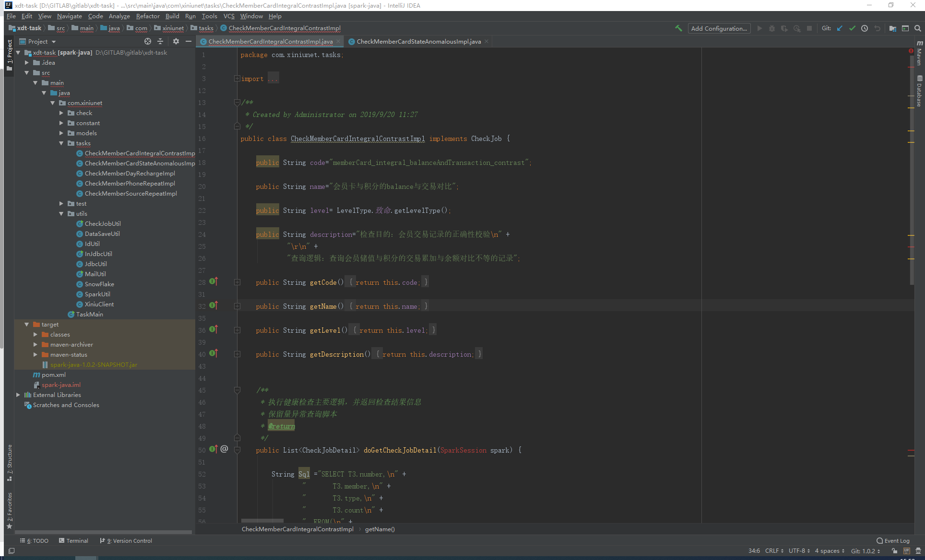
Task: Click implemented-method gutter icon on getName line
Action: coord(213,305)
